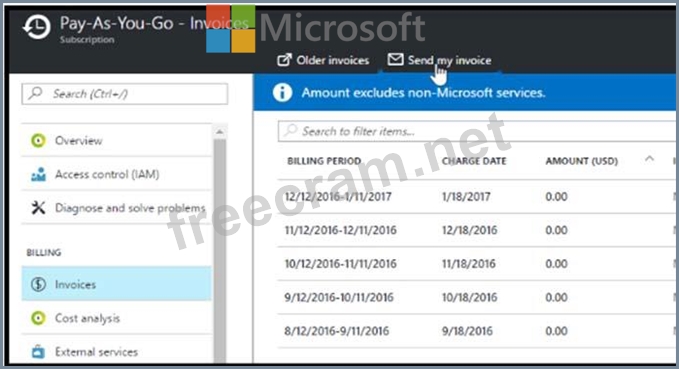The image size is (679, 369).
Task: Sort by the BILLING PERIOD column header
Action: pos(324,161)
